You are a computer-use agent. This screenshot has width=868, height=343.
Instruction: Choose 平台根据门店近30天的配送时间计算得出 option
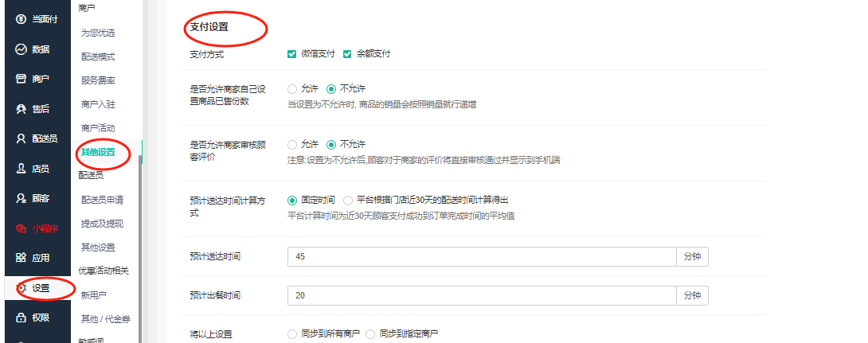[348, 201]
